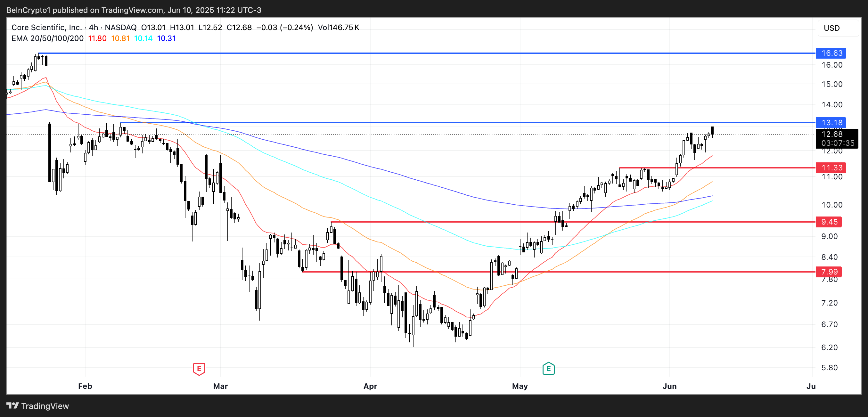Click the 11.33 red price label
Image resolution: width=868 pixels, height=417 pixels.
831,168
